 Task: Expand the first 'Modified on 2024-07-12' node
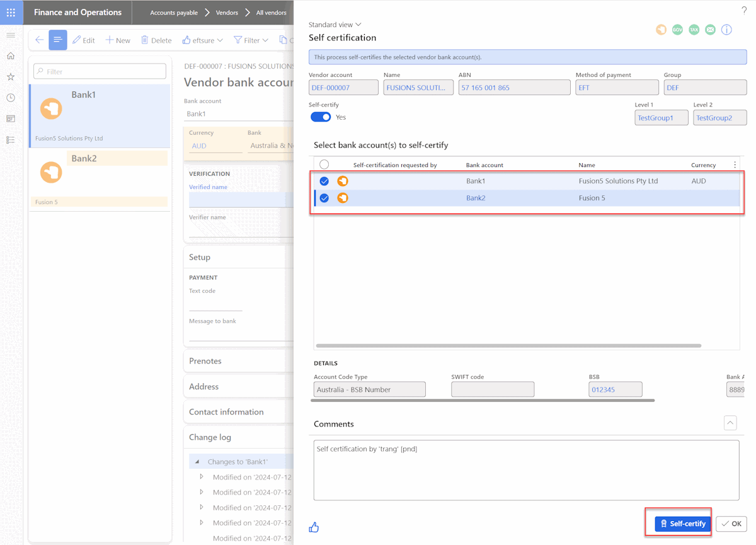pos(202,477)
